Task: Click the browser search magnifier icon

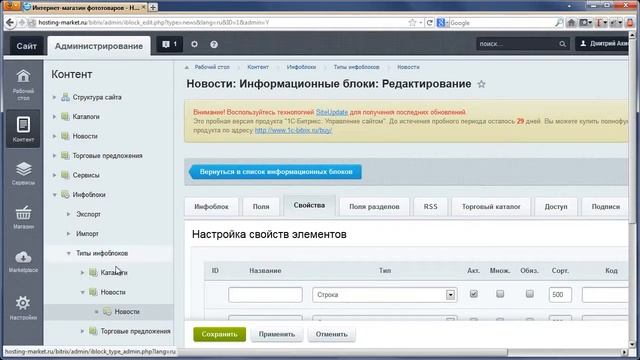Action: click(x=559, y=23)
